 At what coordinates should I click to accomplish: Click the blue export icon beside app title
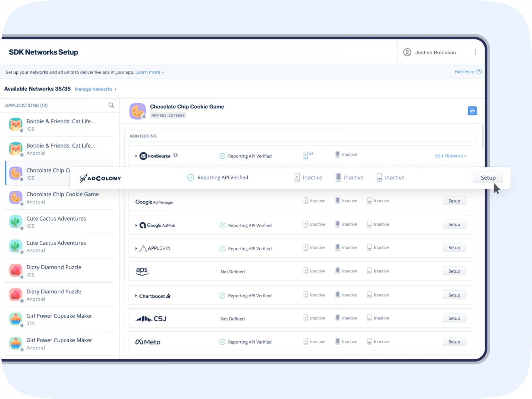pos(472,111)
